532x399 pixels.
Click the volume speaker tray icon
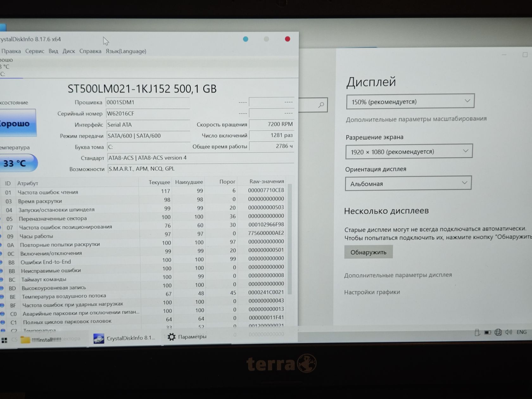click(509, 332)
